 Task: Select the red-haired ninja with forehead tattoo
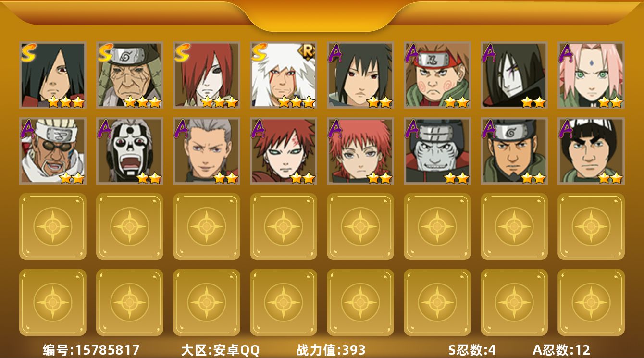coord(283,151)
